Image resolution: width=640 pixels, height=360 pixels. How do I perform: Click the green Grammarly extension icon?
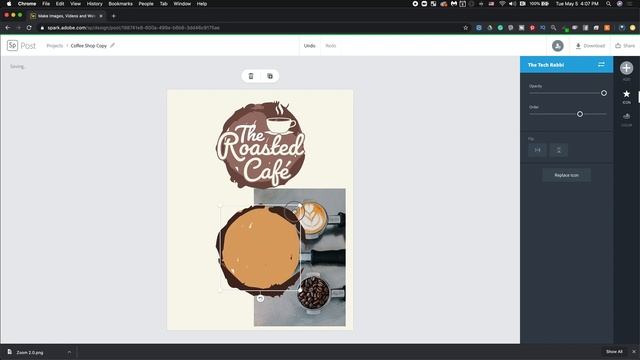pos(500,28)
